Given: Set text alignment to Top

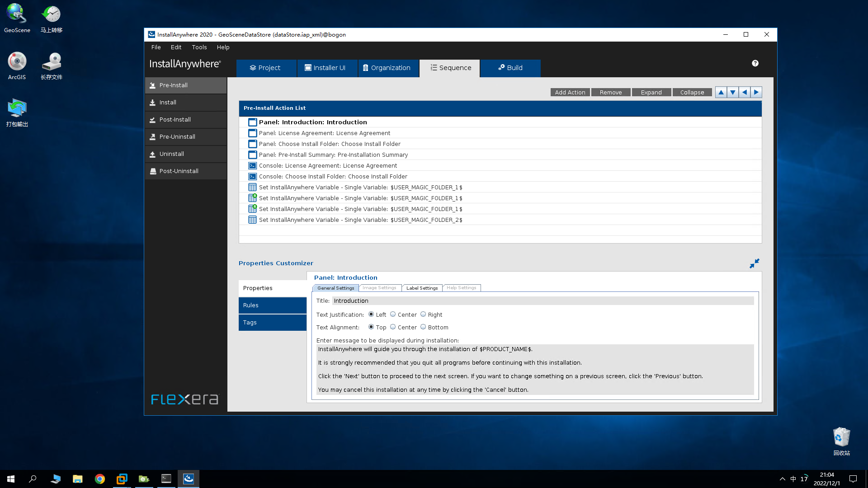Looking at the screenshot, I should click(x=371, y=327).
